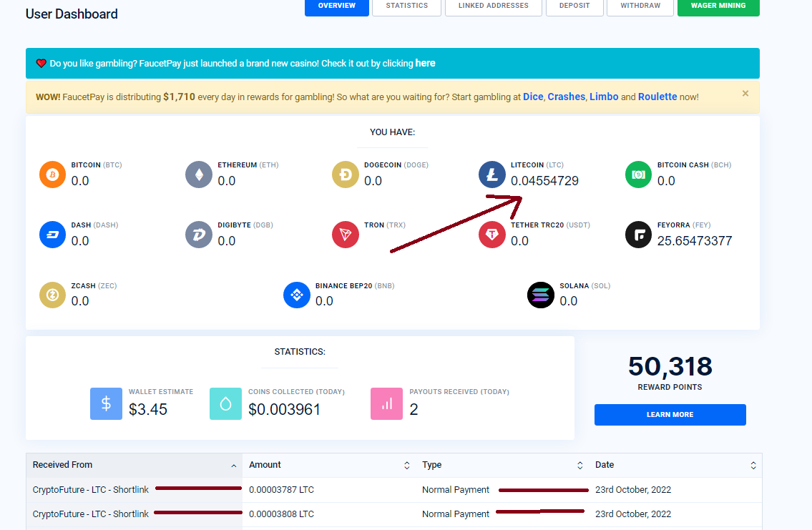Image resolution: width=812 pixels, height=530 pixels.
Task: Click the Ethereum diamond coin icon
Action: (x=199, y=175)
